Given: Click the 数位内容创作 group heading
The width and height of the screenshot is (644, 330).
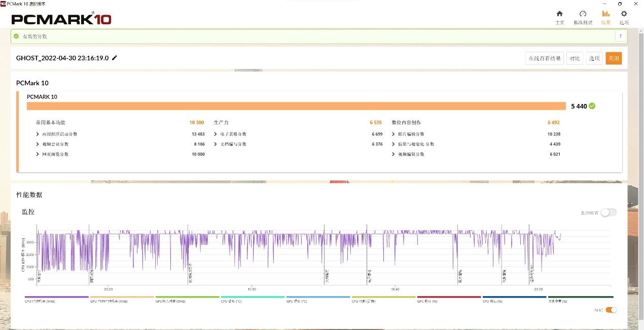Looking at the screenshot, I should tap(406, 123).
